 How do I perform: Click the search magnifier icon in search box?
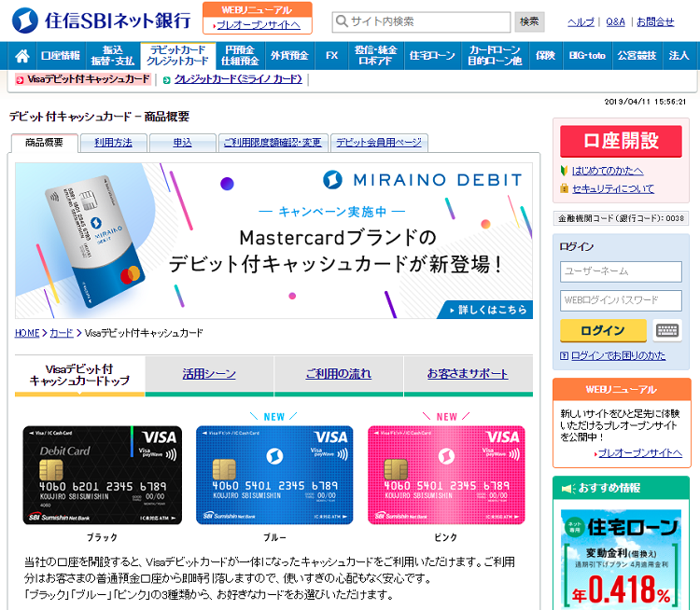point(342,21)
